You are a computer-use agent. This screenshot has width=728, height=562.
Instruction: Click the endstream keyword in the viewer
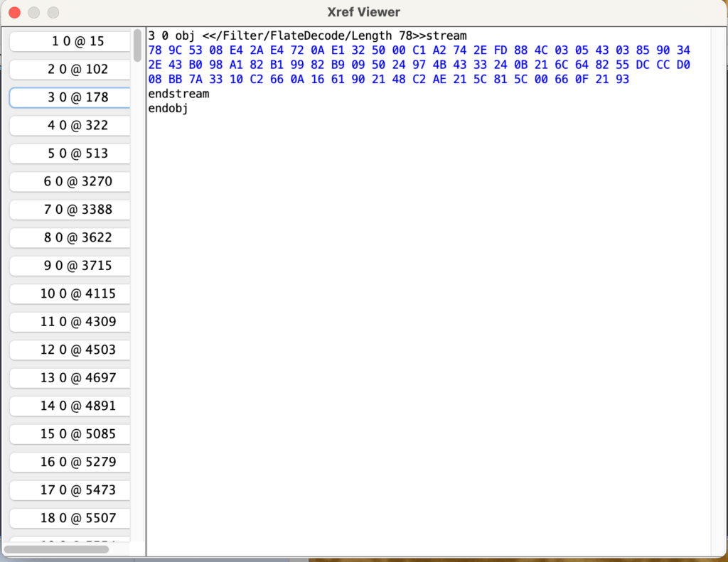click(178, 93)
